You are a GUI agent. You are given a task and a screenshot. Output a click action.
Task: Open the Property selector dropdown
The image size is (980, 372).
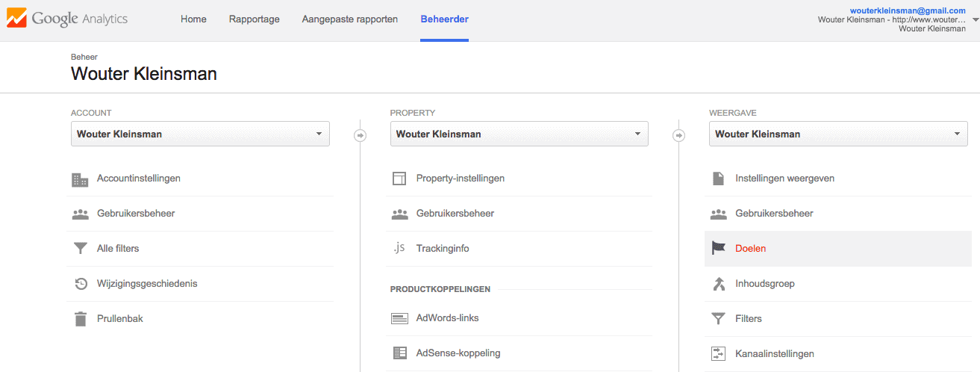coord(519,134)
